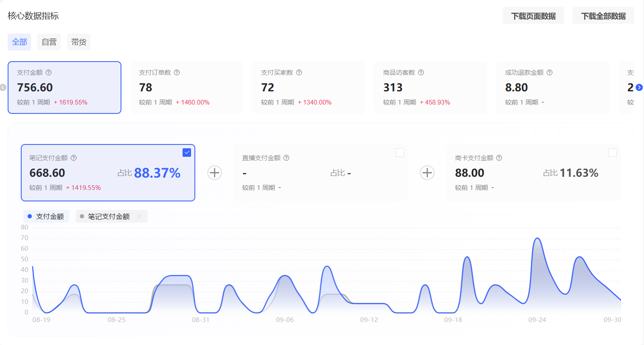
Task: Select the 笔记支付金额 668.60 card
Action: (108, 172)
